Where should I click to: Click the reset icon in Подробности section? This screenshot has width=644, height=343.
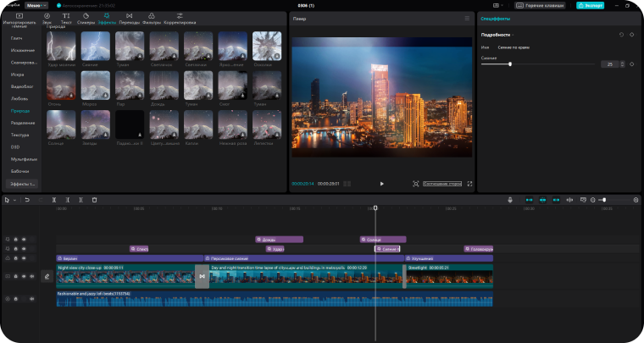click(621, 35)
